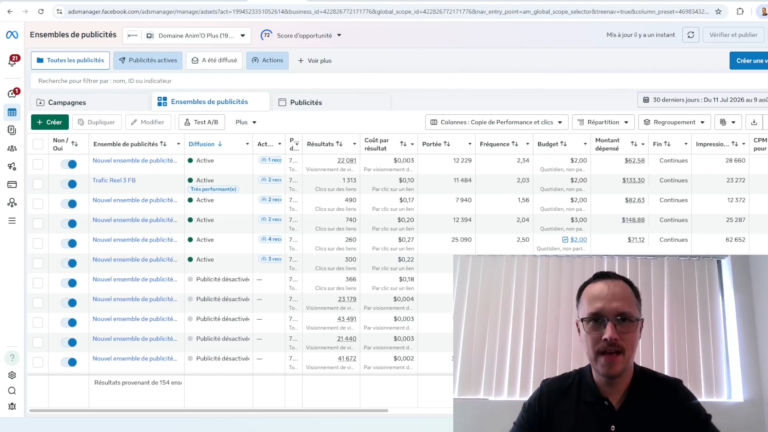Select the Publicités actives filter
The image size is (768, 432).
point(148,61)
